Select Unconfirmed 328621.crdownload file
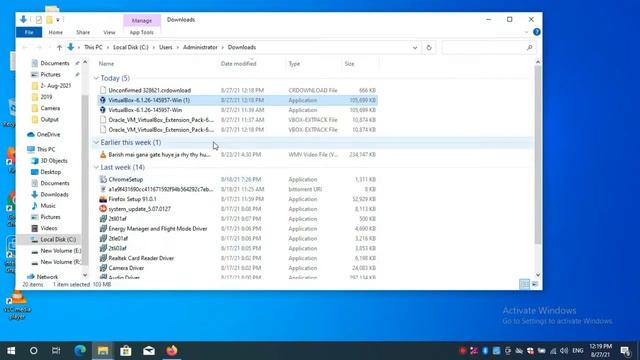 [x=149, y=90]
